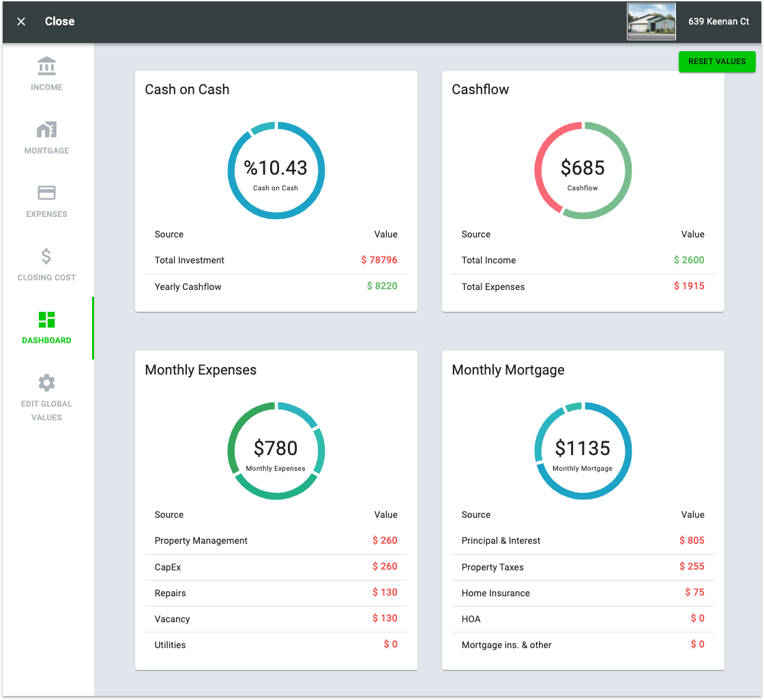Screen dimensions: 764x700
Task: Select the Property Taxes row label
Action: 493,567
